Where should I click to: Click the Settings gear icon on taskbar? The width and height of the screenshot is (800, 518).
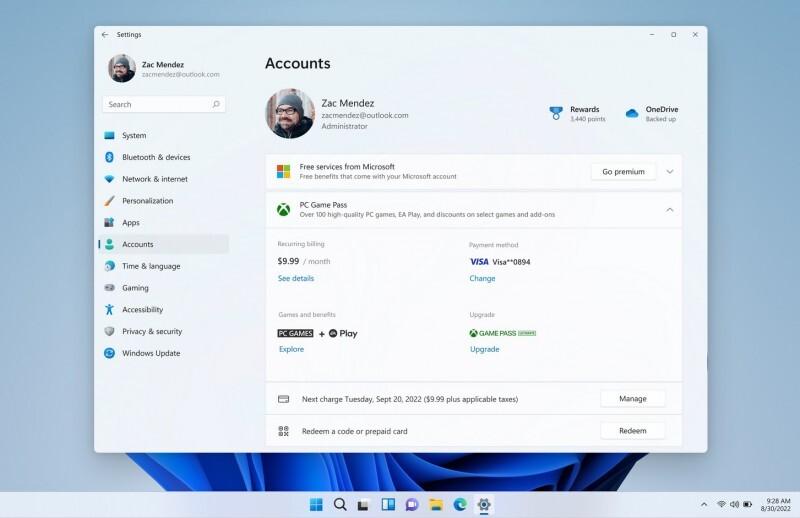(x=484, y=505)
